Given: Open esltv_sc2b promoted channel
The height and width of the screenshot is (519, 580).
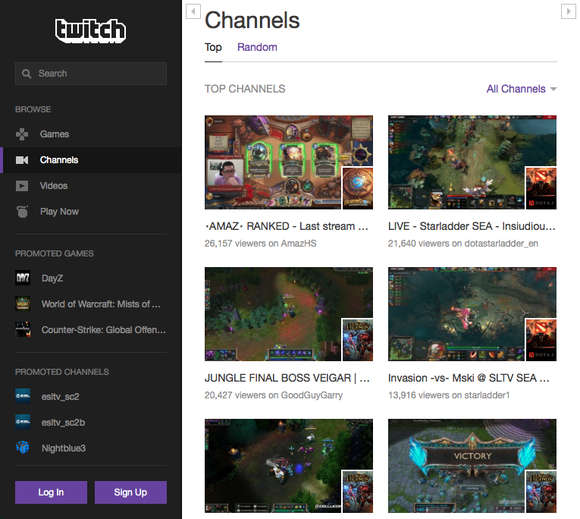Looking at the screenshot, I should point(63,422).
